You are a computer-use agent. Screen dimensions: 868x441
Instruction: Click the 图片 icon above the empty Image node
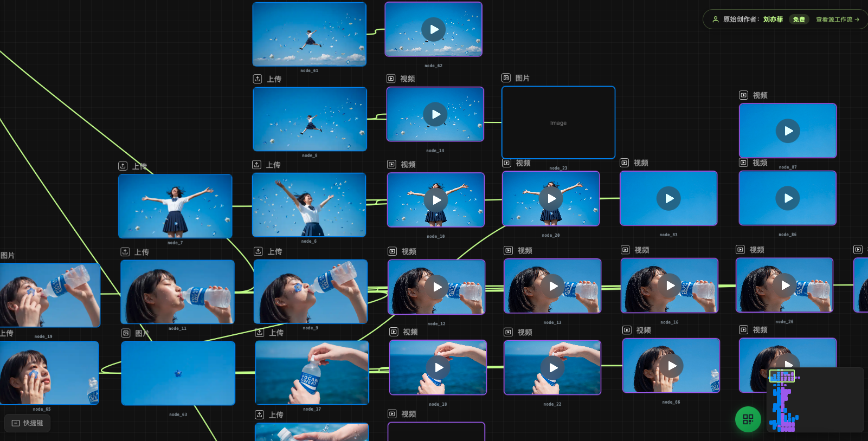[506, 78]
